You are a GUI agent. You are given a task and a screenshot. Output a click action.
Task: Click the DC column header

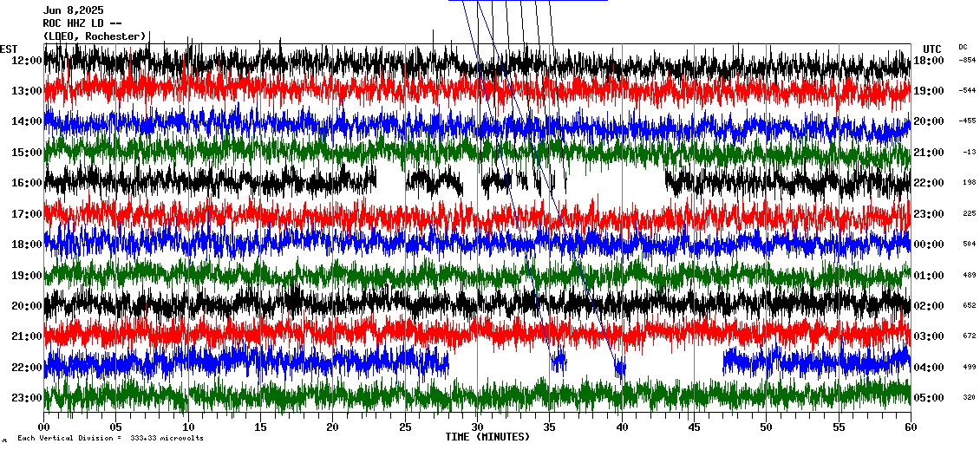963,47
